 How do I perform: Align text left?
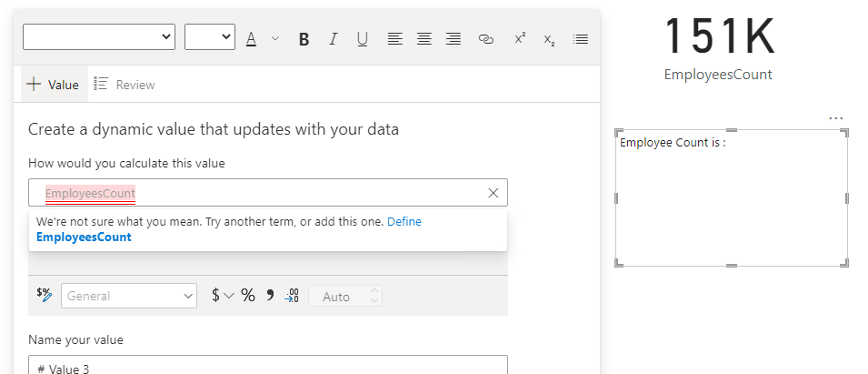pyautogui.click(x=394, y=39)
